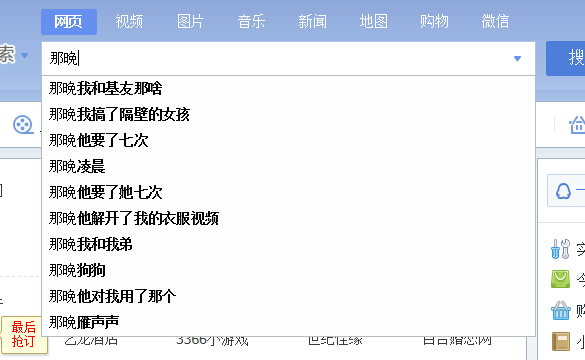This screenshot has width=585, height=360.
Task: Choose suggestion 那晚凌晨
Action: [x=288, y=166]
